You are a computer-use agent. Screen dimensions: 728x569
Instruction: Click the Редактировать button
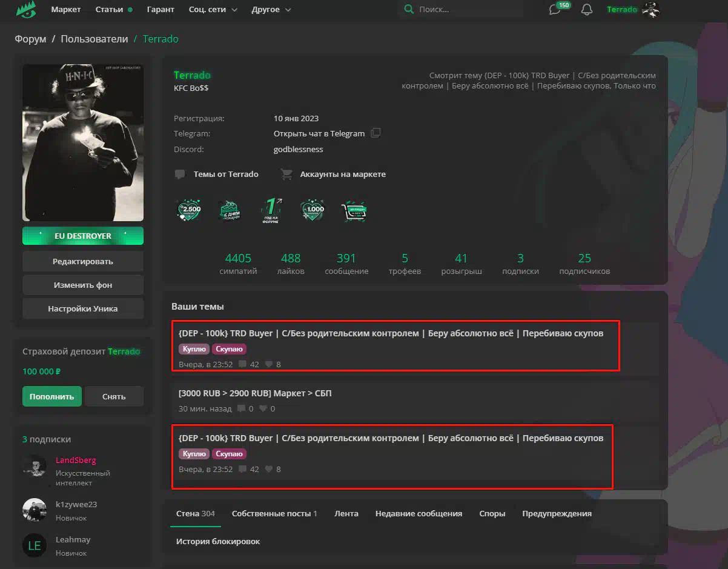click(83, 261)
